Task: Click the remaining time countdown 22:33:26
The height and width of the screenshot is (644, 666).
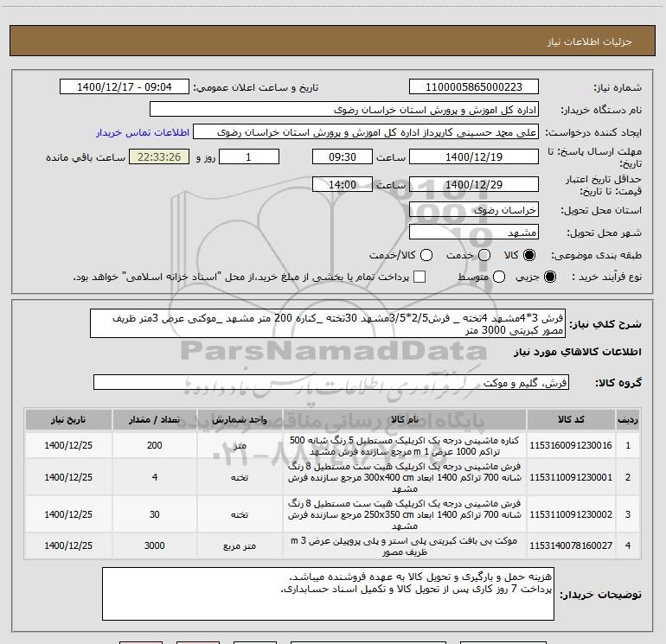Action: pos(159,156)
